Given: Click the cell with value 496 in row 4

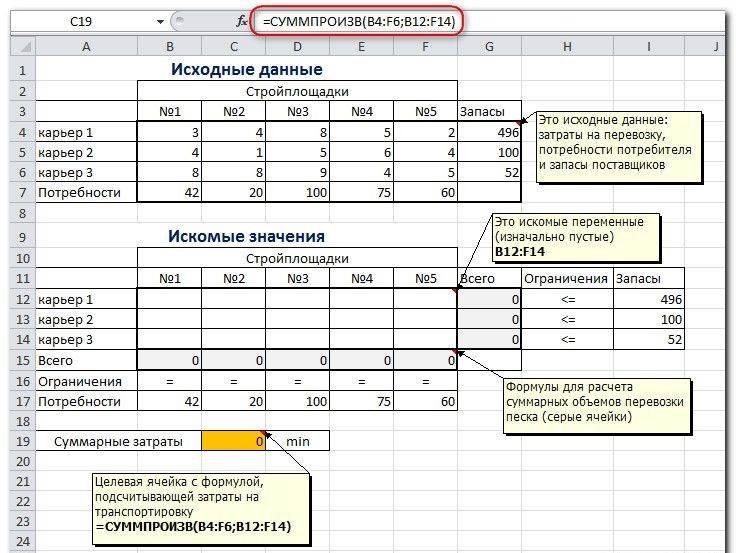Looking at the screenshot, I should point(489,132).
